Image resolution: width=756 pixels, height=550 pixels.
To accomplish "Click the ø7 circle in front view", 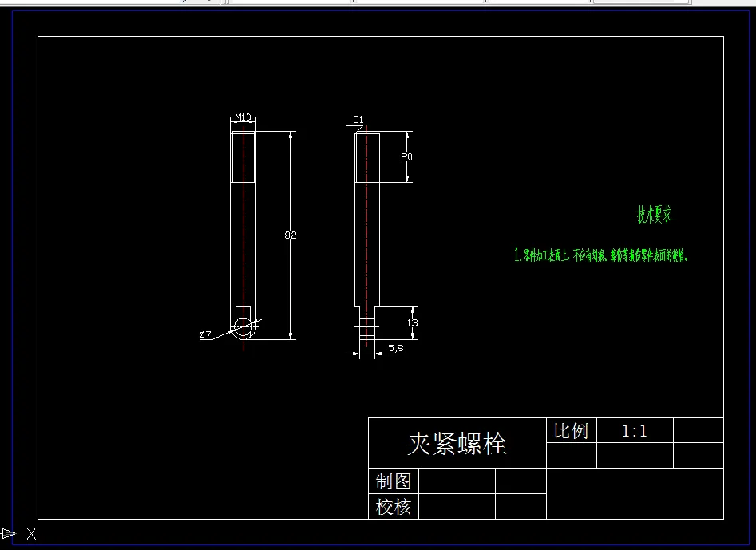I will pyautogui.click(x=243, y=327).
